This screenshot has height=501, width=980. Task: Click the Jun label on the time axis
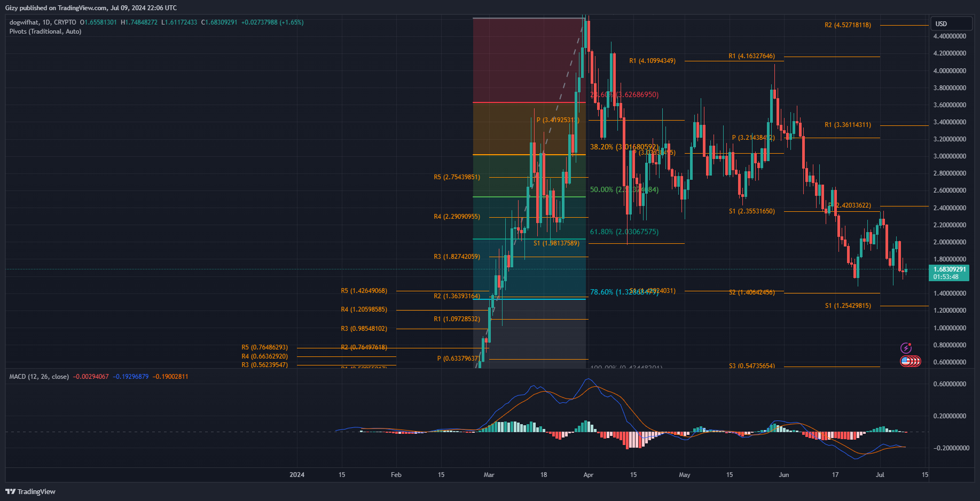[x=784, y=475]
